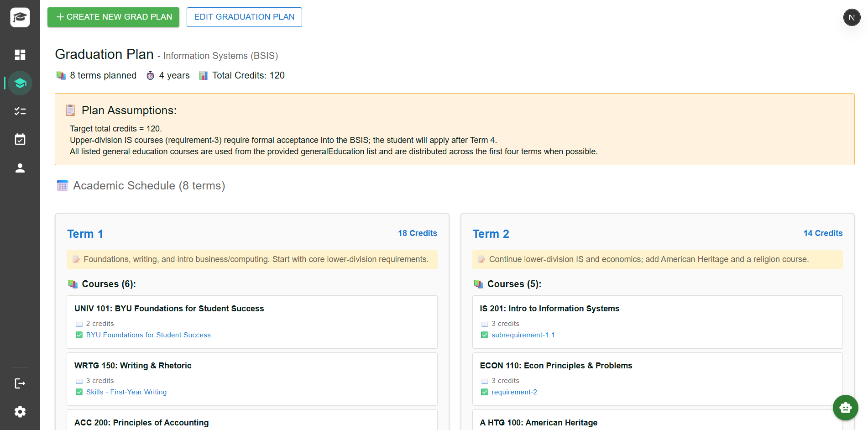Toggle the checkmark beside requirement-2
Image resolution: width=868 pixels, height=430 pixels.
point(484,392)
